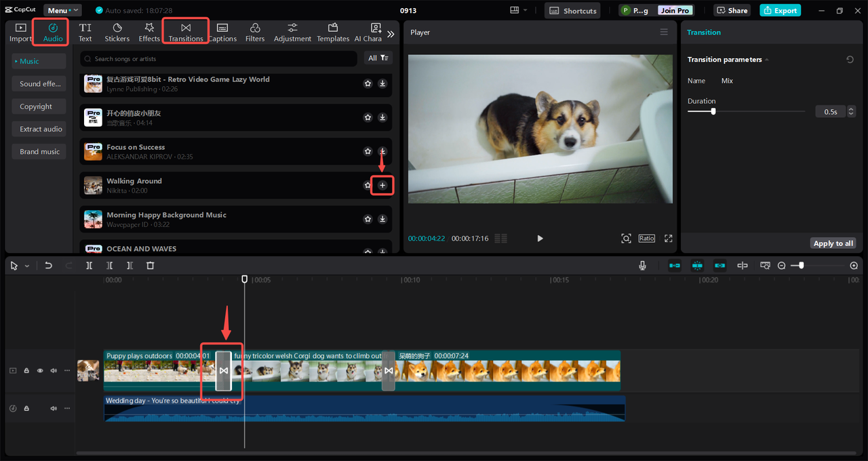The width and height of the screenshot is (868, 461).
Task: Toggle the main track magnet
Action: [x=675, y=266]
